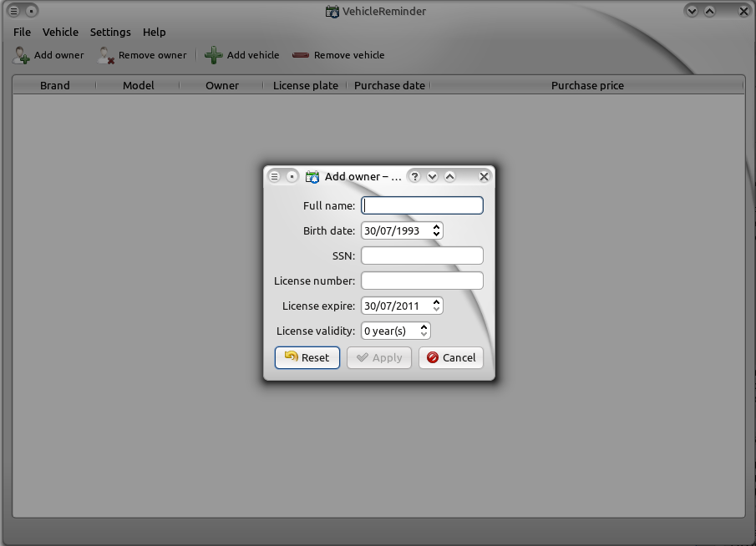Increase License expire with up arrow
This screenshot has width=756, height=546.
point(436,301)
